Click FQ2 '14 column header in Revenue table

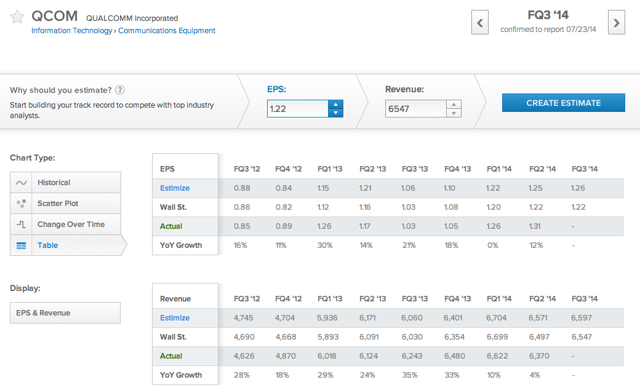(542, 299)
